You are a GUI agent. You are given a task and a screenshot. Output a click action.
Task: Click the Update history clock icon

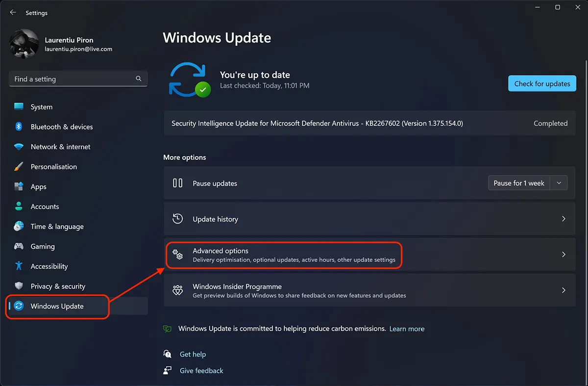click(x=178, y=219)
